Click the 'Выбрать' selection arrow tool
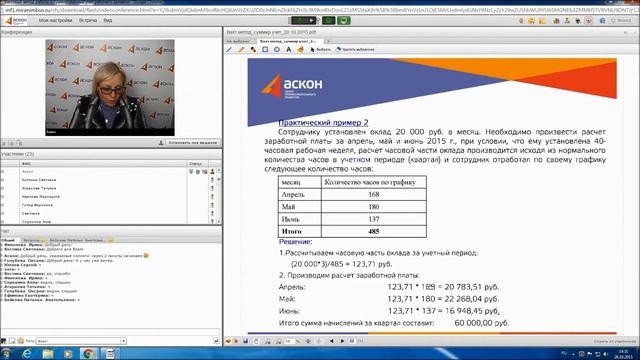 click(x=320, y=49)
